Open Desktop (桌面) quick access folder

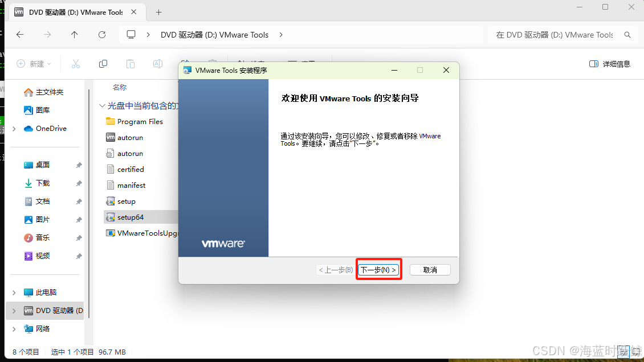click(36, 165)
